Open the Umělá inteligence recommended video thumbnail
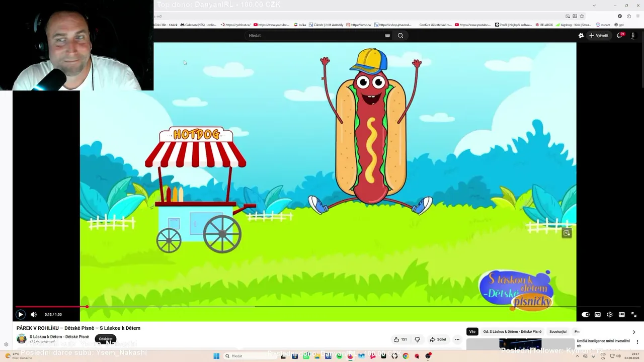This screenshot has height=362, width=644. click(520, 344)
